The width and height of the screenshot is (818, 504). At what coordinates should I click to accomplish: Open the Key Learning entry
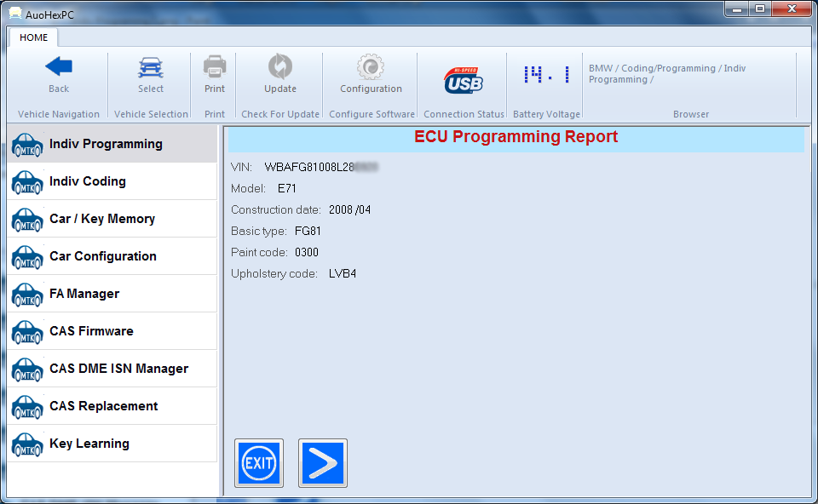112,444
